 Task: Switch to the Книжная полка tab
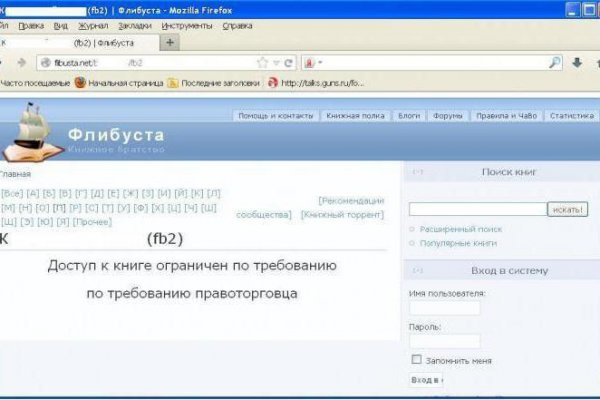(x=355, y=116)
